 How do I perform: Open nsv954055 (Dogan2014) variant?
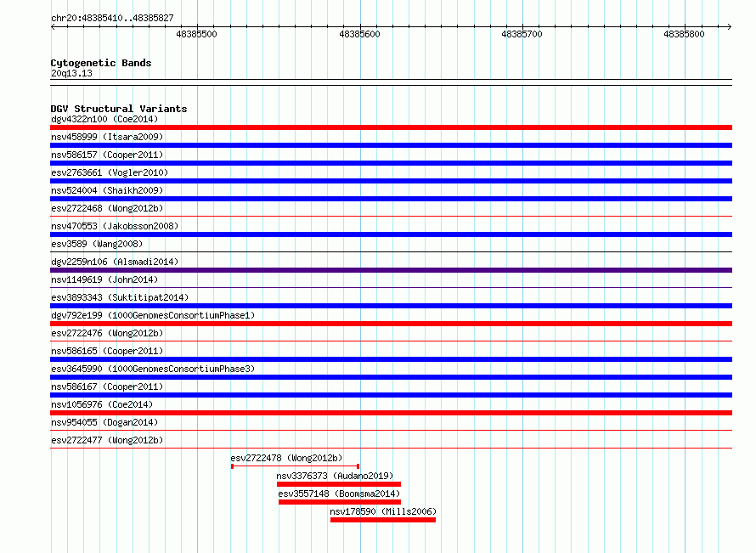point(104,422)
